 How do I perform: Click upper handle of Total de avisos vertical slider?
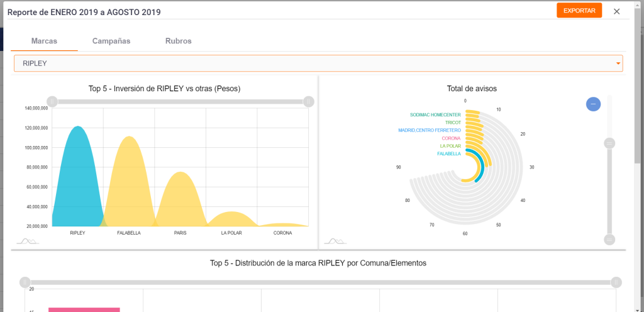pyautogui.click(x=609, y=143)
